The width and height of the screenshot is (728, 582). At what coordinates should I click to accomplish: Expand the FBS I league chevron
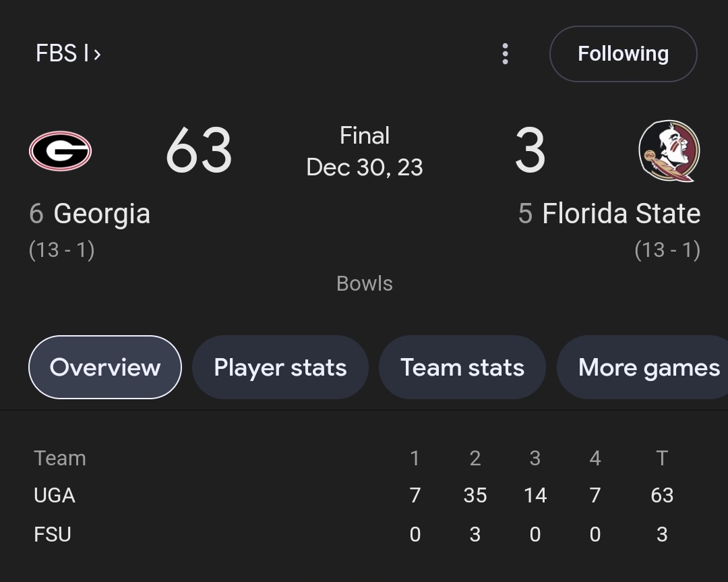(97, 55)
